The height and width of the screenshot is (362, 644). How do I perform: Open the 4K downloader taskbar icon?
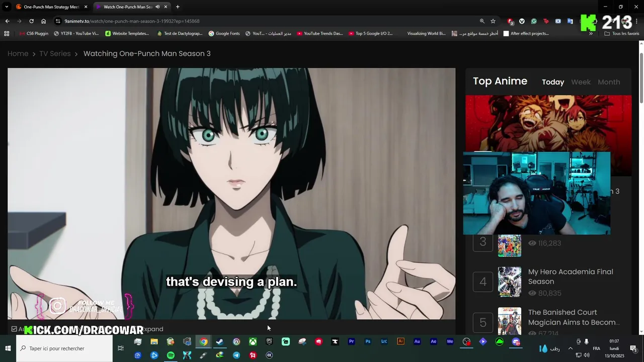269,355
